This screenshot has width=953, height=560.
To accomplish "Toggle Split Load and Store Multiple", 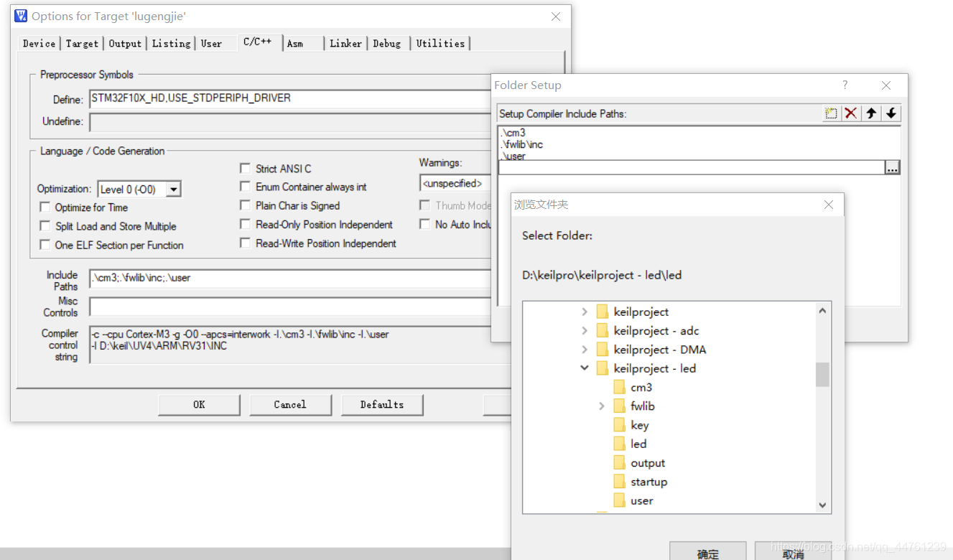I will [45, 226].
